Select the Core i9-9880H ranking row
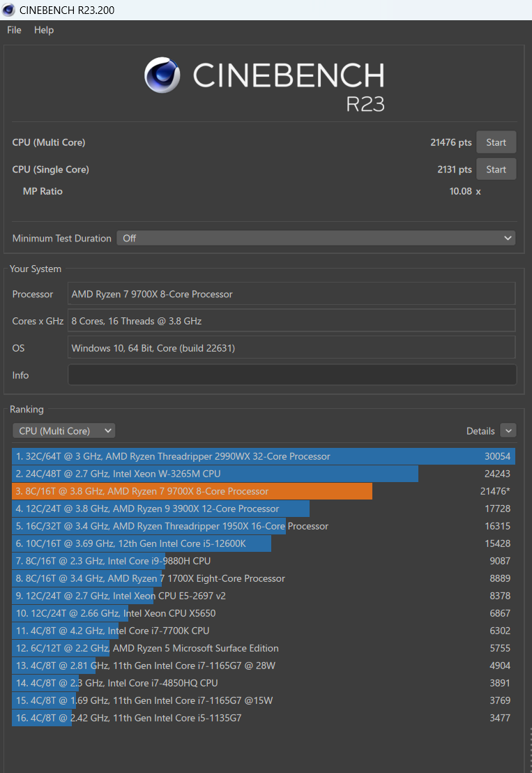 coord(264,561)
